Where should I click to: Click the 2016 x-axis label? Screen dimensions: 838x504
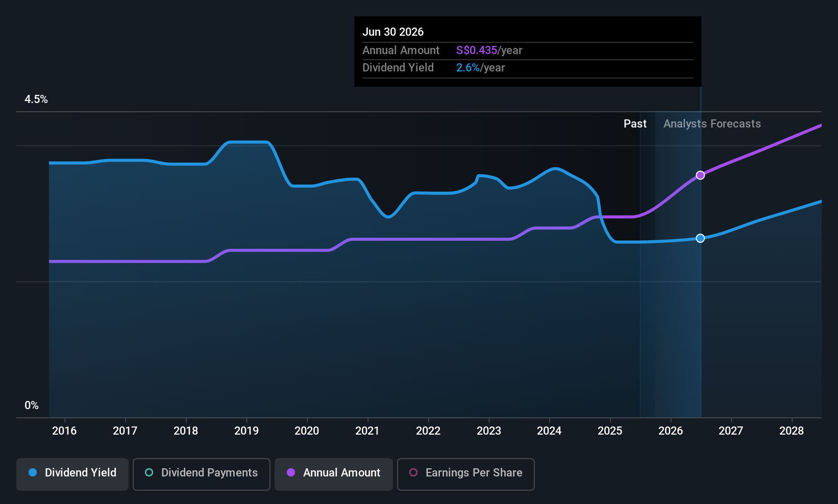[64, 431]
